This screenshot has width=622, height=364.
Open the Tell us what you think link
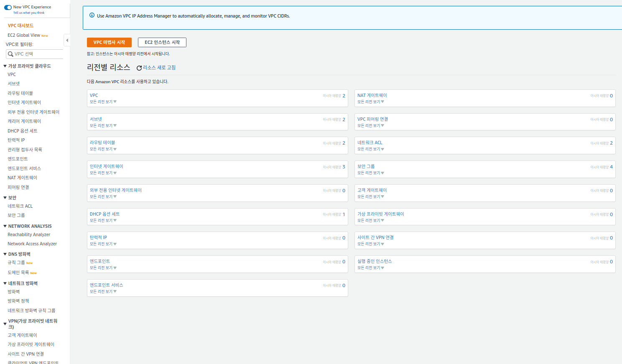29,13
